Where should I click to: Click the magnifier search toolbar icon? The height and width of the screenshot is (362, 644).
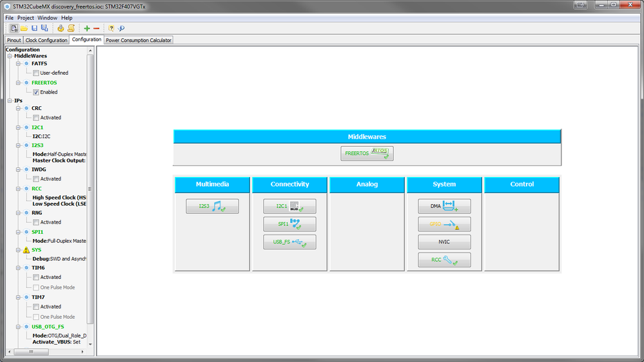pos(121,28)
